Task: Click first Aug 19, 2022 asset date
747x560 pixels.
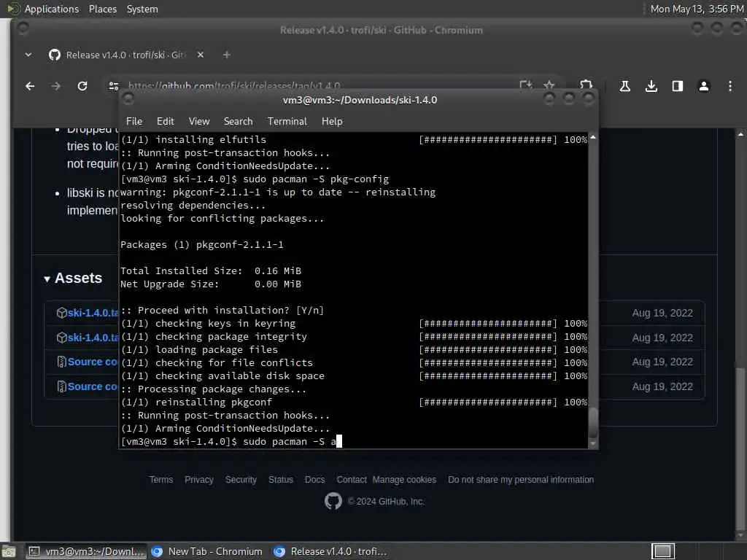Action: (662, 313)
